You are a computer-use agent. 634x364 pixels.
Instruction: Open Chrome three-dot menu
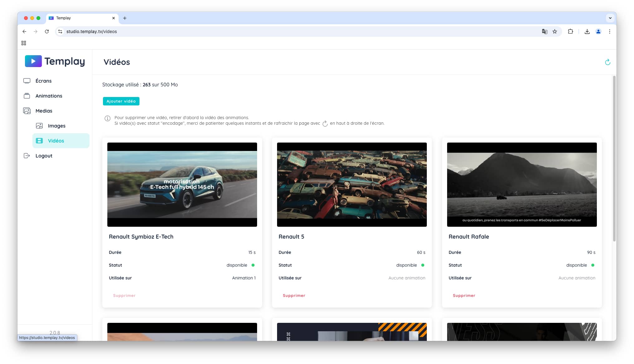609,32
